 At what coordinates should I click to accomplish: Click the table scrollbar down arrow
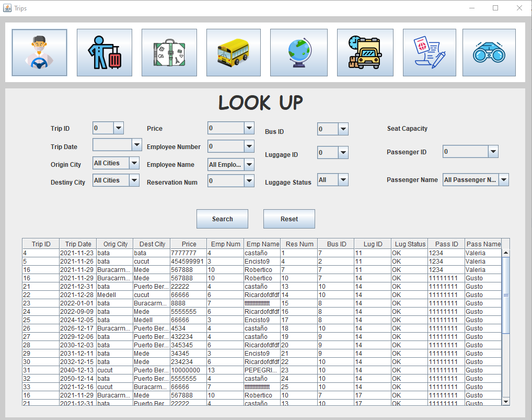click(505, 402)
